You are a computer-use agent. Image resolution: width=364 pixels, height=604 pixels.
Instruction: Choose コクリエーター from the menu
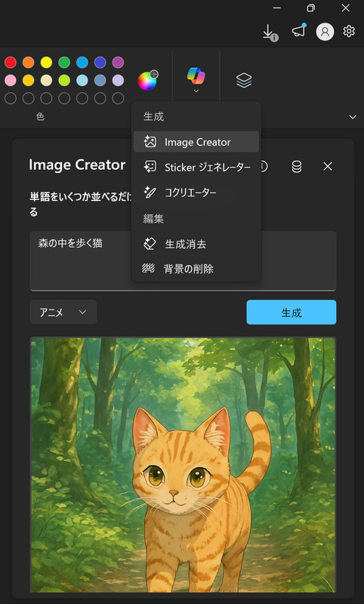(196, 193)
